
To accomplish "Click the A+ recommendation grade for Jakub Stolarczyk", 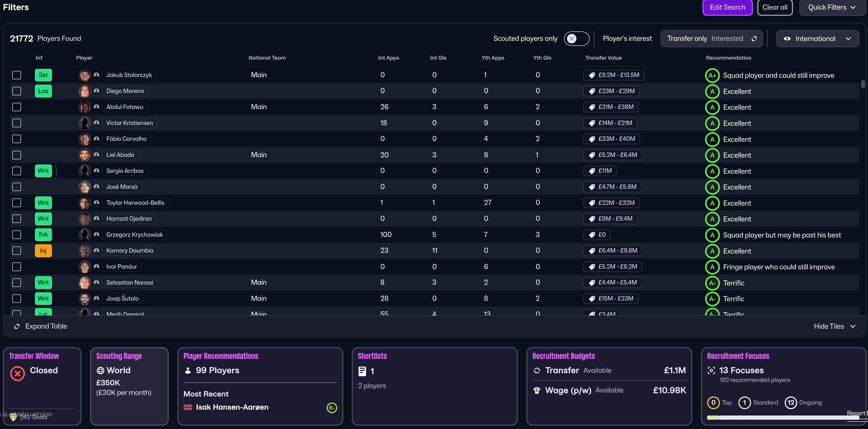I will pos(712,75).
